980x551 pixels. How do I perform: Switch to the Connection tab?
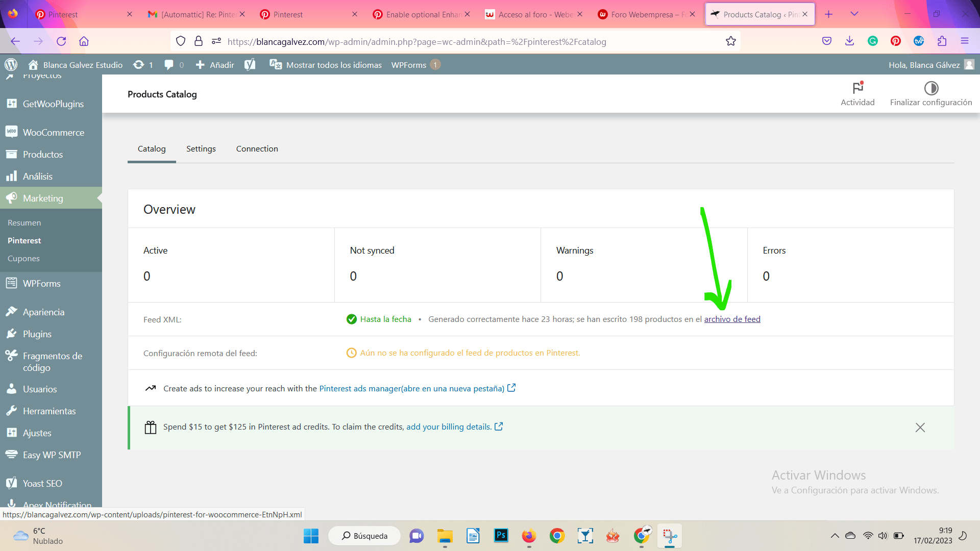[257, 149]
